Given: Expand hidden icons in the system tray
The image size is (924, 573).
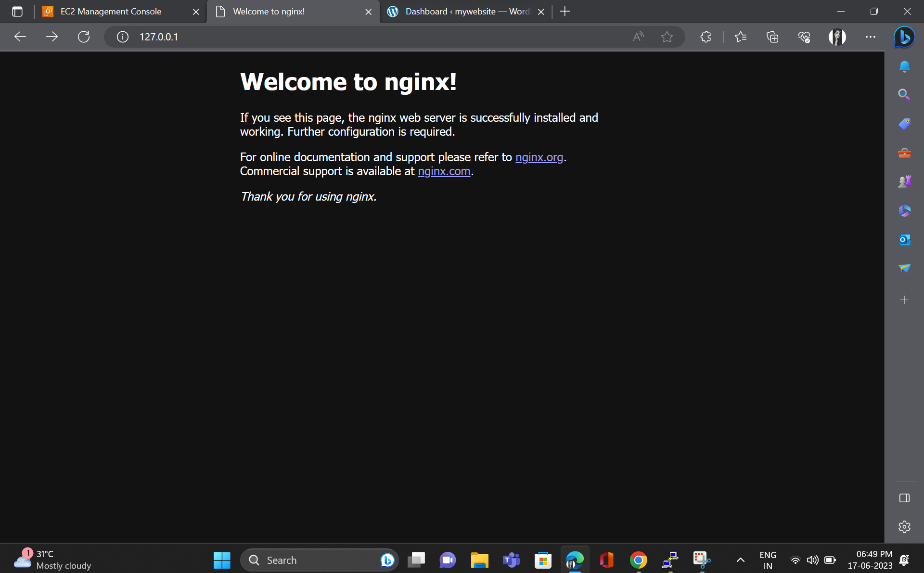Looking at the screenshot, I should pos(741,560).
